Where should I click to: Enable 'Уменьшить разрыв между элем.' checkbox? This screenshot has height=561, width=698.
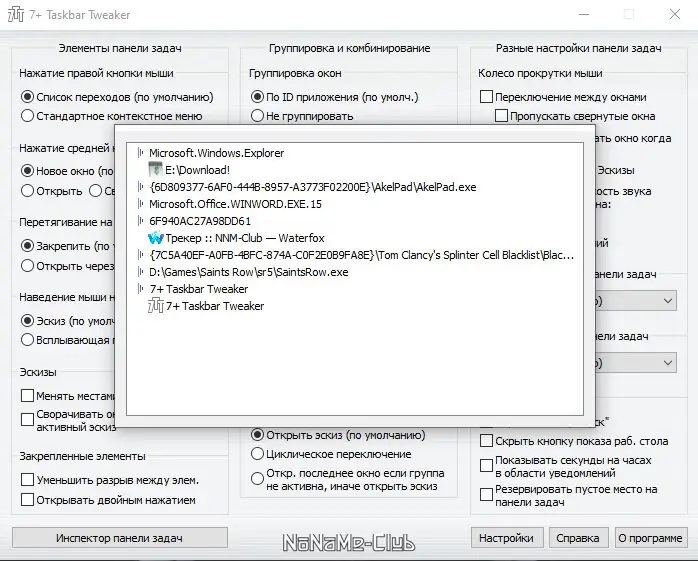[x=27, y=480]
